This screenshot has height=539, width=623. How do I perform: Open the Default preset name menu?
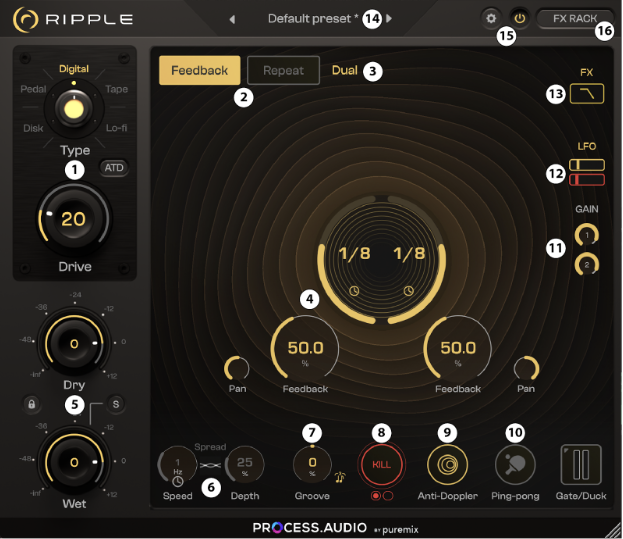coord(313,19)
